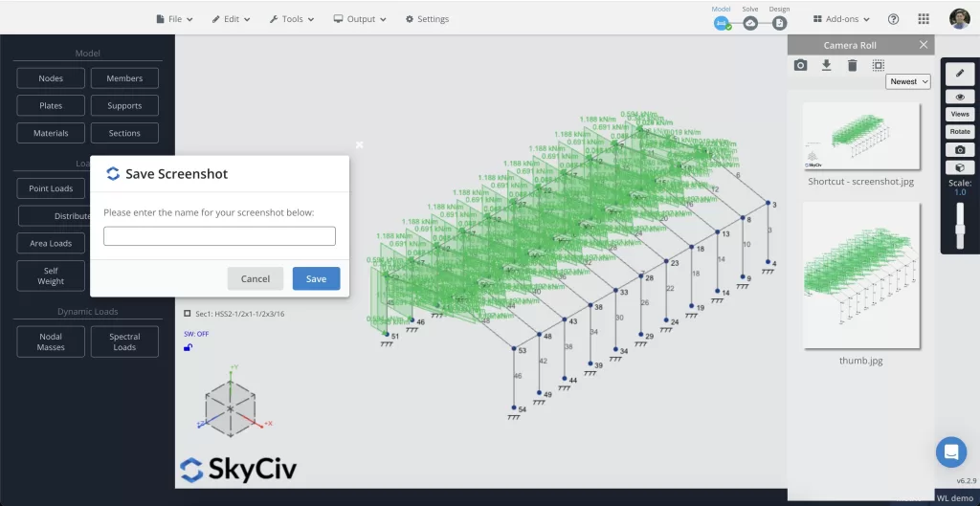Open the File menu
Image resolution: width=980 pixels, height=506 pixels.
[174, 19]
